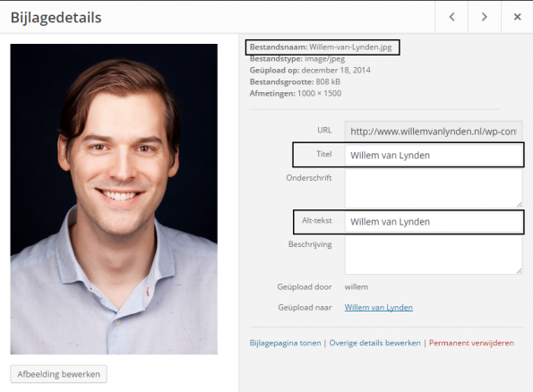Image resolution: width=533 pixels, height=392 pixels.
Task: Open the Bijlagepagina tonen link
Action: [285, 343]
